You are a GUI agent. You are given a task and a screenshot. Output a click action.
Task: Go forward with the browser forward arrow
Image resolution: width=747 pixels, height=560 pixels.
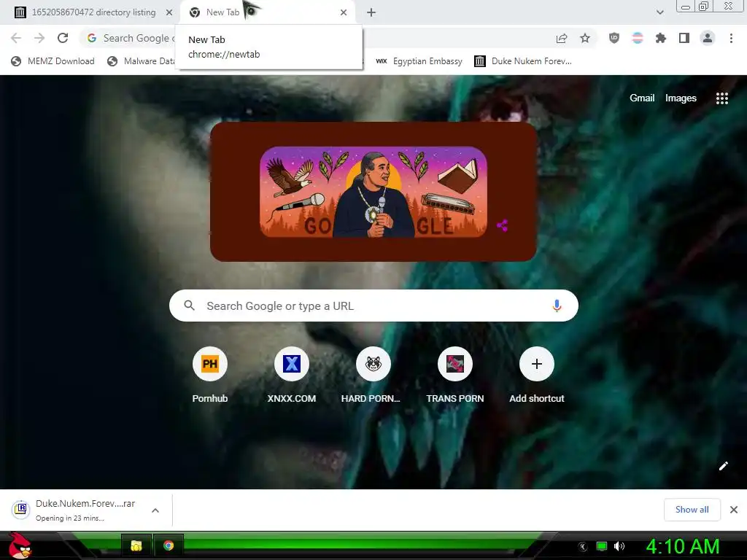pos(39,38)
